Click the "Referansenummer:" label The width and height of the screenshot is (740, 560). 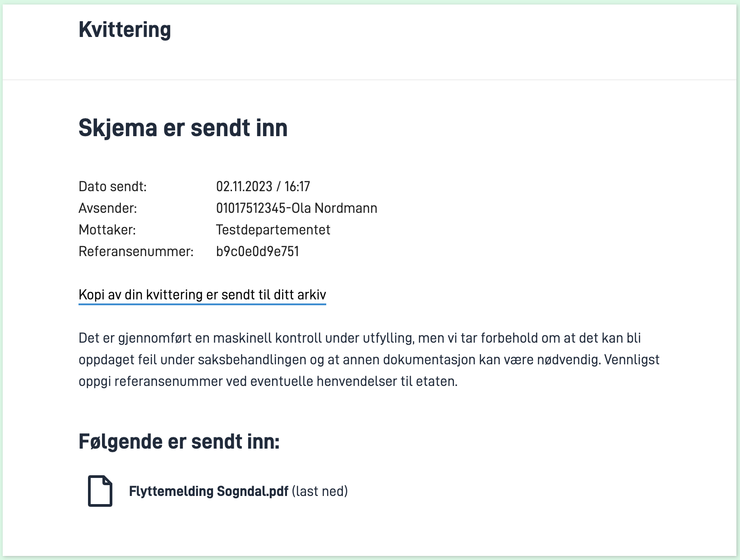pyautogui.click(x=136, y=252)
